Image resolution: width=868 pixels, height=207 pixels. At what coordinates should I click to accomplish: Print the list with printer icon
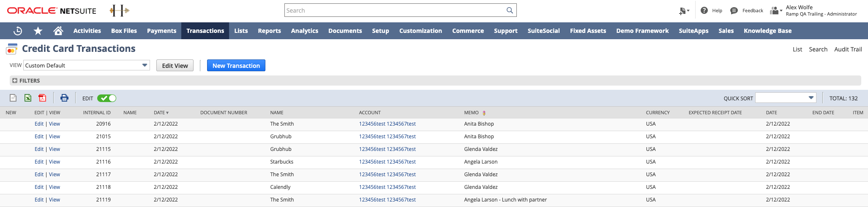tap(64, 98)
